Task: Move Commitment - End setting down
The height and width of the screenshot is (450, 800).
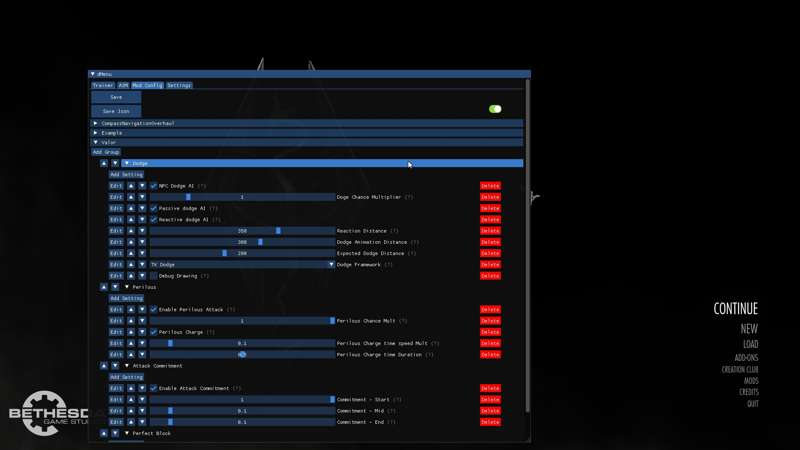Action: [142, 422]
